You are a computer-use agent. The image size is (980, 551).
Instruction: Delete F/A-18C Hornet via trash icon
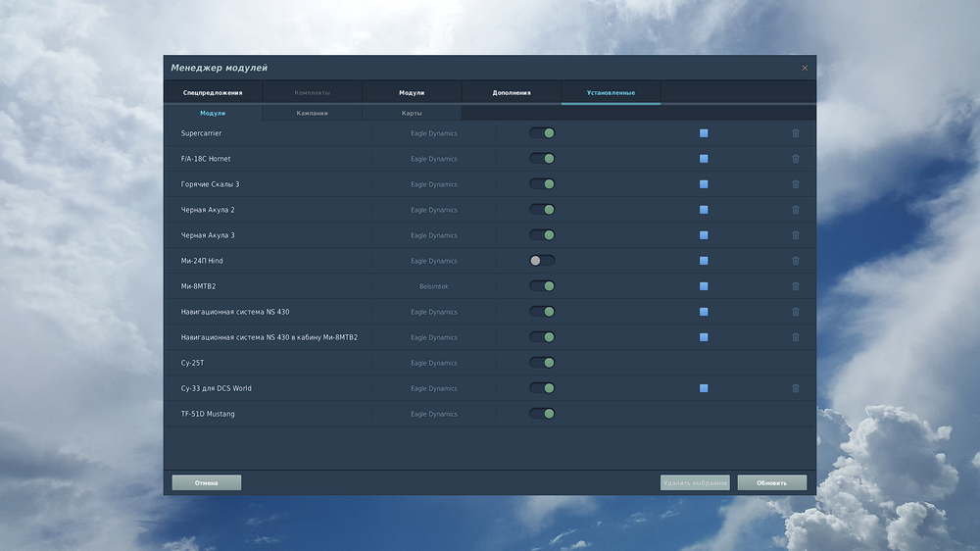[x=795, y=159]
